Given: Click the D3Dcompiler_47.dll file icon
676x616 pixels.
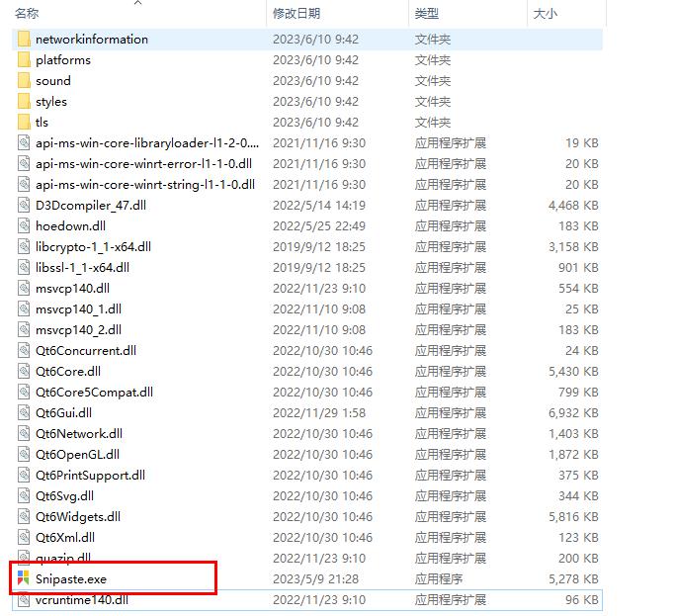Looking at the screenshot, I should pos(24,206).
